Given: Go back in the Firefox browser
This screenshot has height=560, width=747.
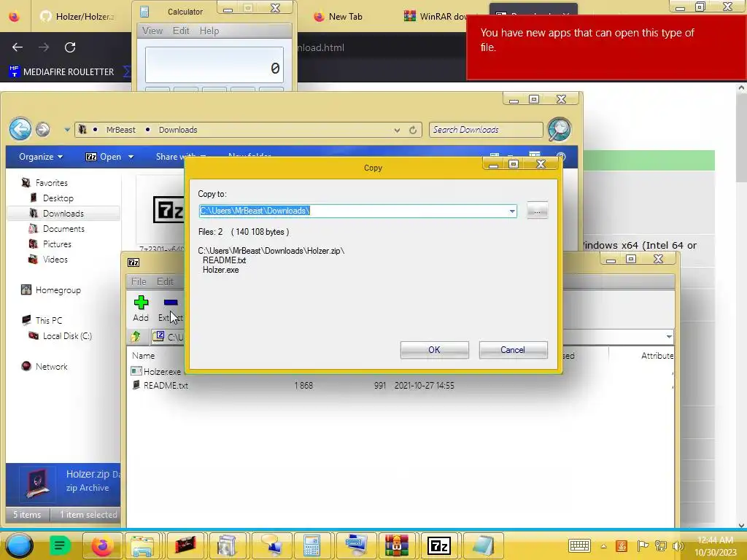Looking at the screenshot, I should 18,47.
